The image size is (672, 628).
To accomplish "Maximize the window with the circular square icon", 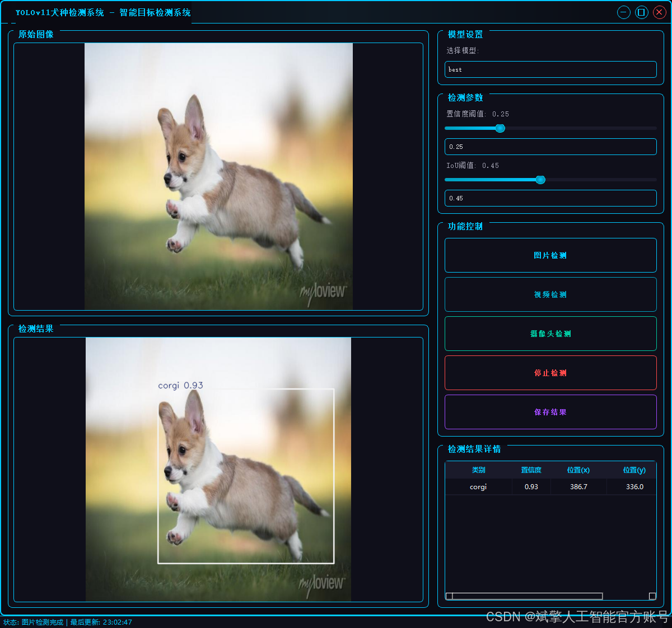I will click(642, 12).
